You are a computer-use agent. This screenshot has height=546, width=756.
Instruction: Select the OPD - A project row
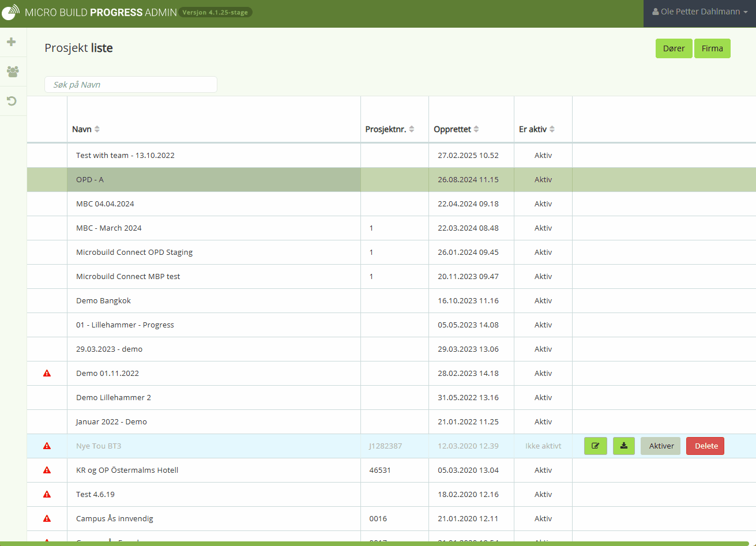coord(391,179)
